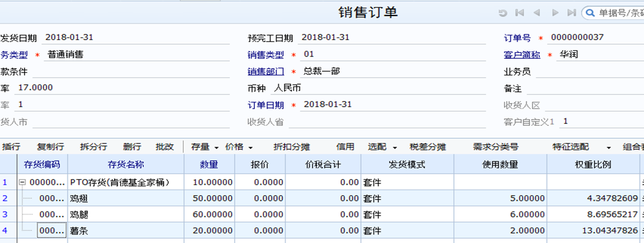Jump to the last record icon
The height and width of the screenshot is (243, 644).
(x=571, y=13)
